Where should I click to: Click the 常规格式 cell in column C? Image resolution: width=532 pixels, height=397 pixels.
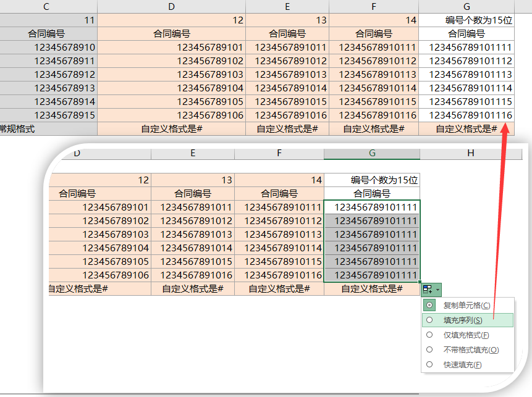click(49, 129)
